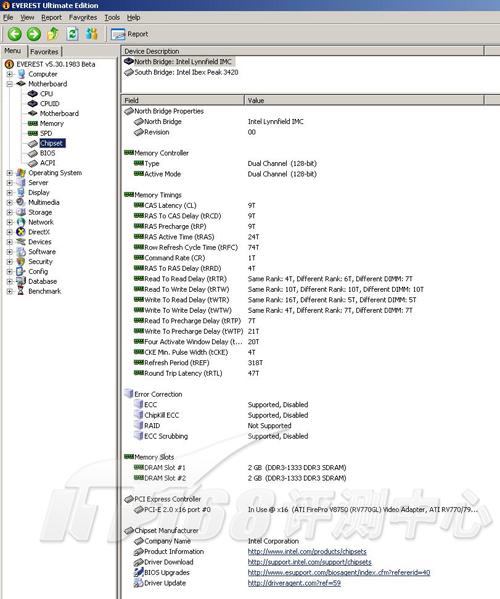
Task: Open the File menu
Action: pyautogui.click(x=8, y=18)
